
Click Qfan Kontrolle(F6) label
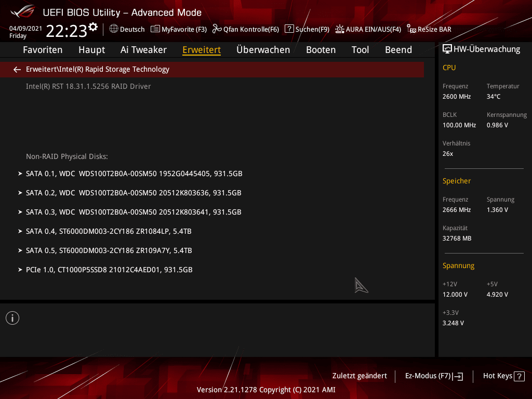[251, 29]
